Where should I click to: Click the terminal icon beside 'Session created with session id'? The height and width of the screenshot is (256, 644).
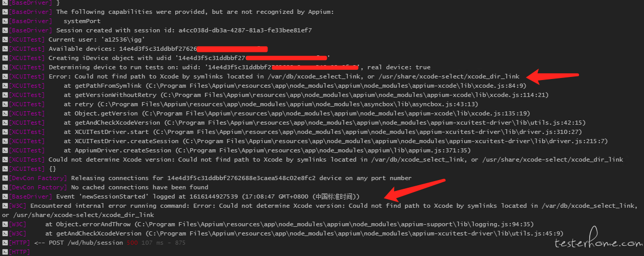[4, 30]
